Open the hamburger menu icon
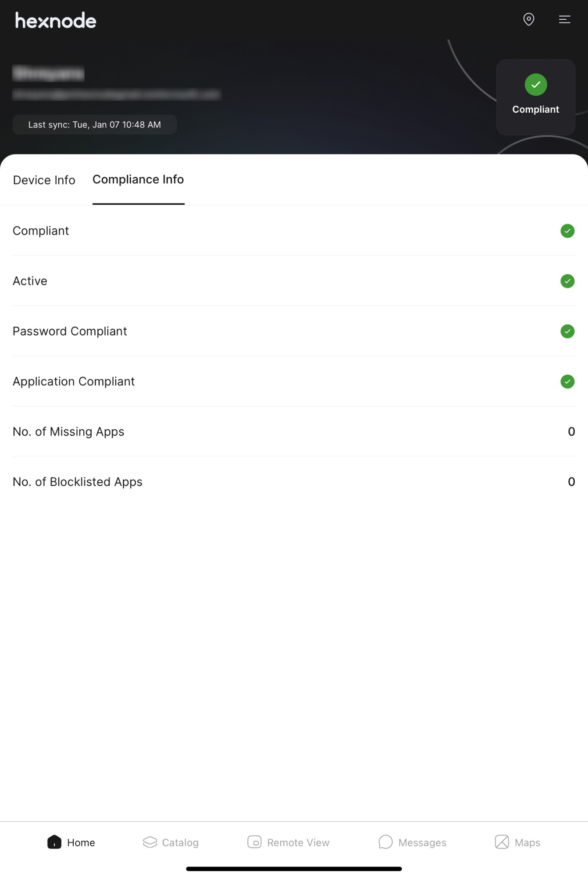Viewport: 588px width, 877px height. click(564, 19)
